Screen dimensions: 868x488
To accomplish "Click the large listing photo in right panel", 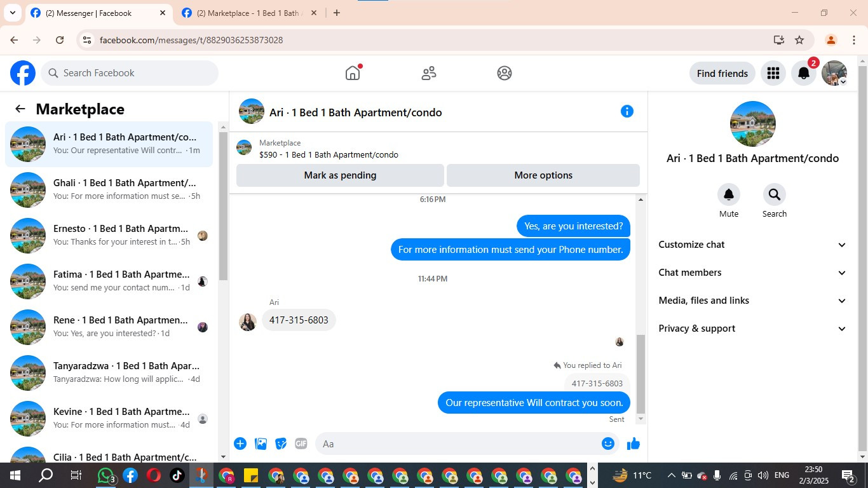I will tap(753, 124).
